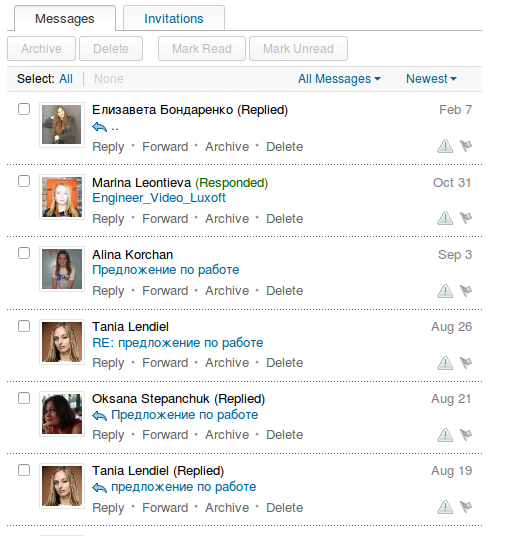Open Alina Korchan's profile photo thumbnail
This screenshot has height=536, width=507.
tap(62, 269)
